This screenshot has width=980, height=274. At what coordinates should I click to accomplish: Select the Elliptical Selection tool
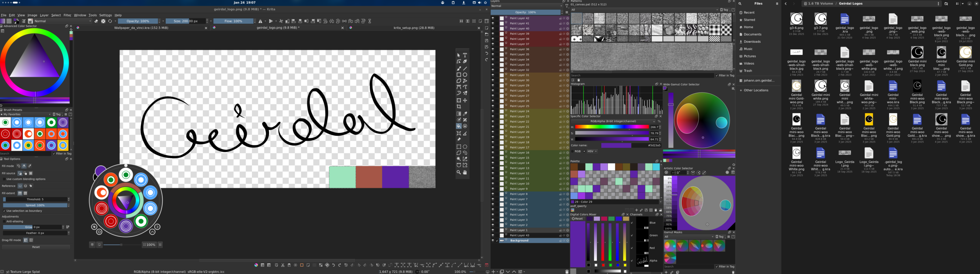click(465, 147)
